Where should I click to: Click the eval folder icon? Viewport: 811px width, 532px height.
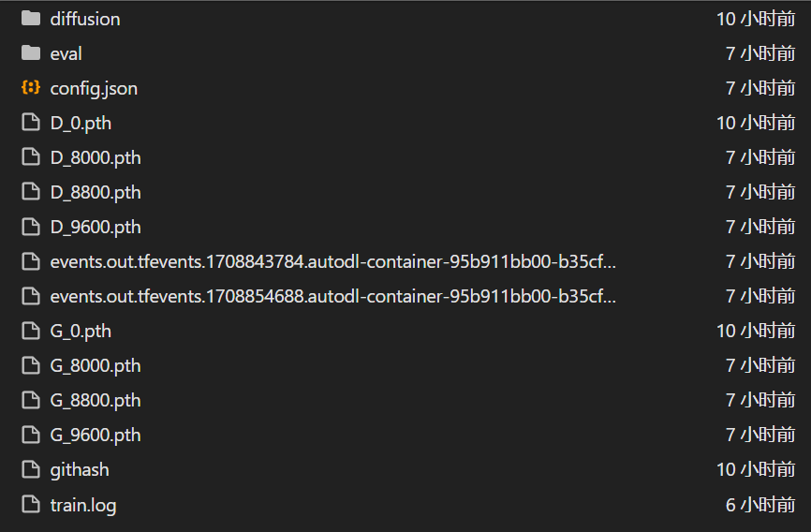[x=31, y=53]
